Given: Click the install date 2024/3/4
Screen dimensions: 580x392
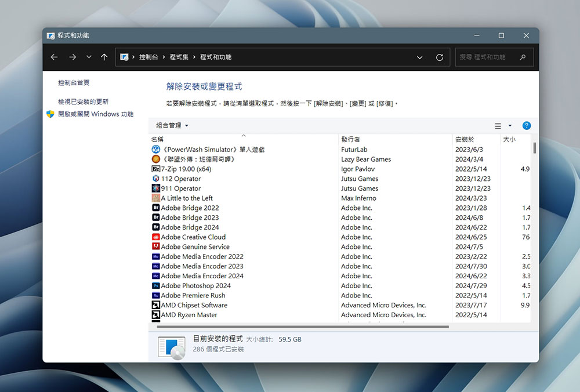Looking at the screenshot, I should point(469,159).
